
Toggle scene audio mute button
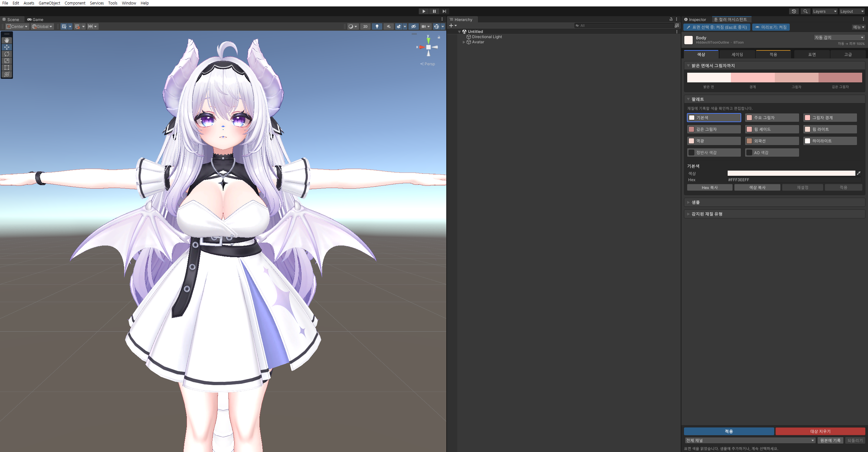(x=388, y=26)
